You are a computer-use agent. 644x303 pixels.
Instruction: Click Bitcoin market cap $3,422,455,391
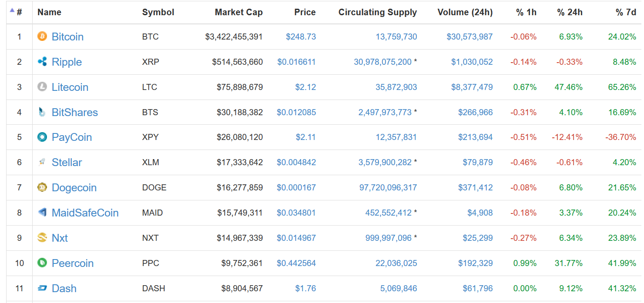tap(234, 37)
